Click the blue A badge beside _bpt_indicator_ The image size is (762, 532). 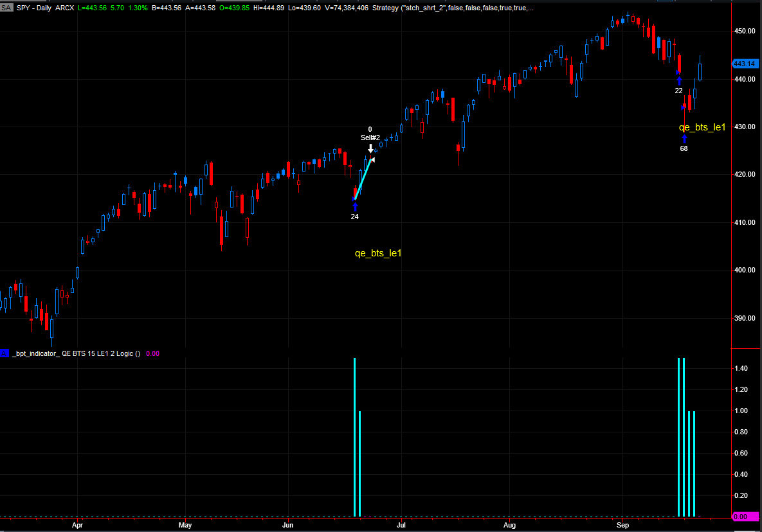5,353
